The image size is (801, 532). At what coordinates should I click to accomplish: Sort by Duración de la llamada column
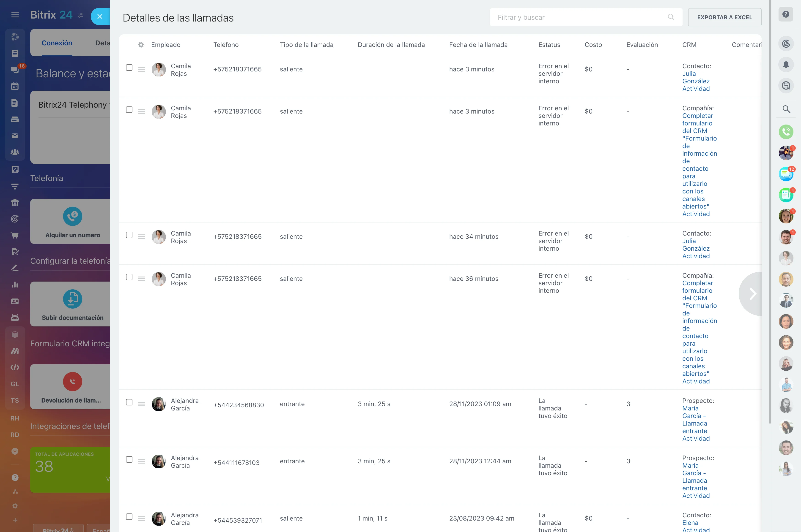coord(391,45)
